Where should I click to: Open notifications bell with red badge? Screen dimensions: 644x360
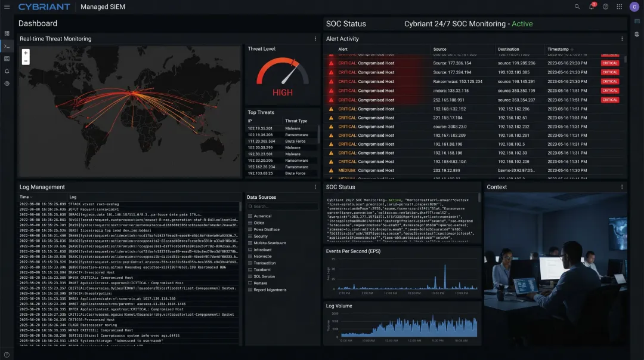click(x=592, y=7)
